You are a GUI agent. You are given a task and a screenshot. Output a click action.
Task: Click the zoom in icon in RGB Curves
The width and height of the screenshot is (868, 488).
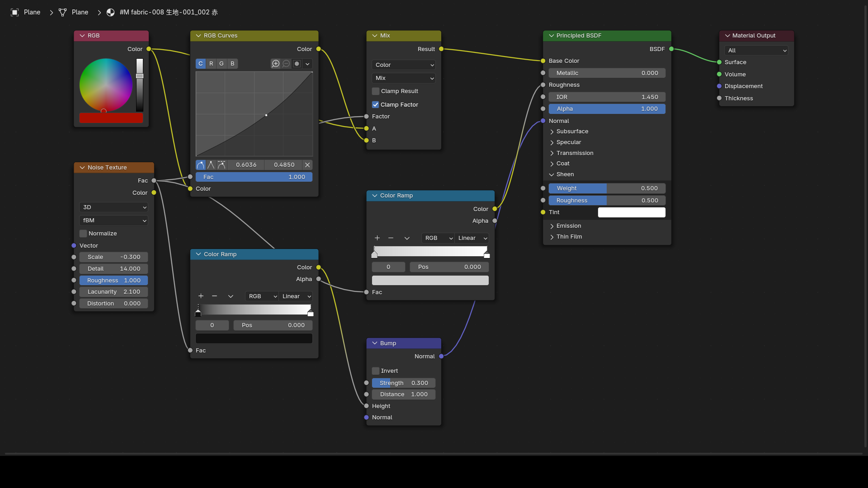click(x=275, y=64)
